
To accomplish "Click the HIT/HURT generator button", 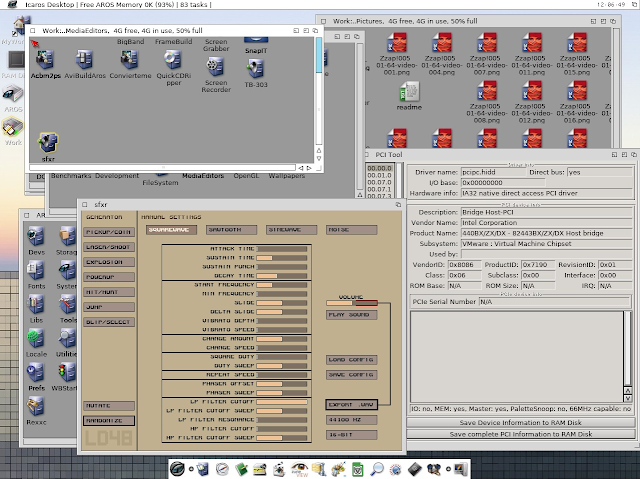I will point(109,292).
